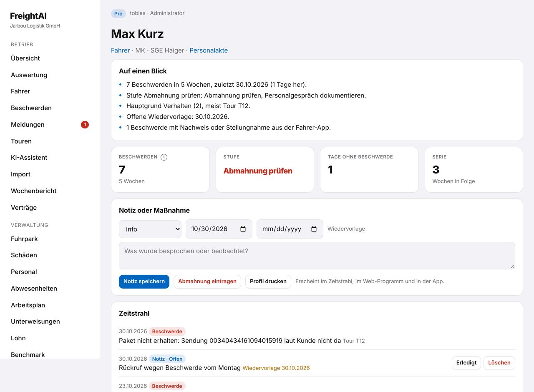
Task: Select Beschwerden in the sidebar
Action: point(31,108)
